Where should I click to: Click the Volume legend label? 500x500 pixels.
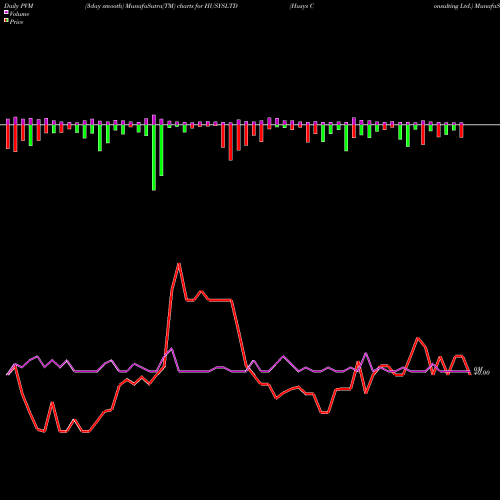[19, 14]
